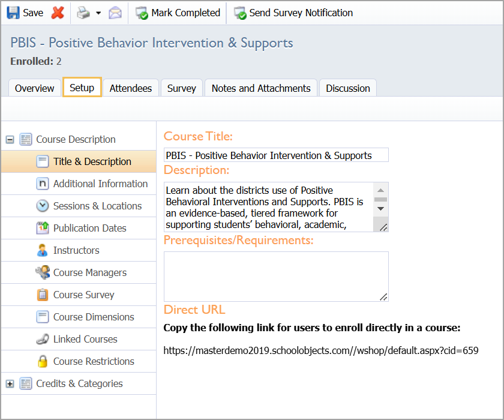504x420 pixels.
Task: Open Notes and Attachments tab
Action: tap(261, 88)
